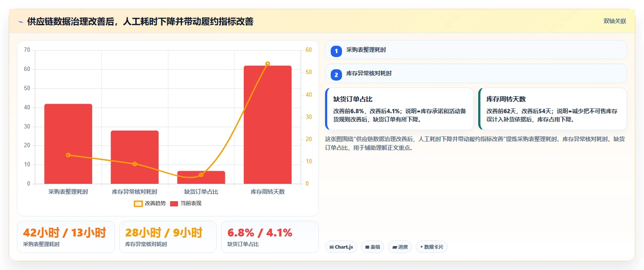Click the blue number 1 badge
Screen dimensions: 644x270
pyautogui.click(x=336, y=51)
